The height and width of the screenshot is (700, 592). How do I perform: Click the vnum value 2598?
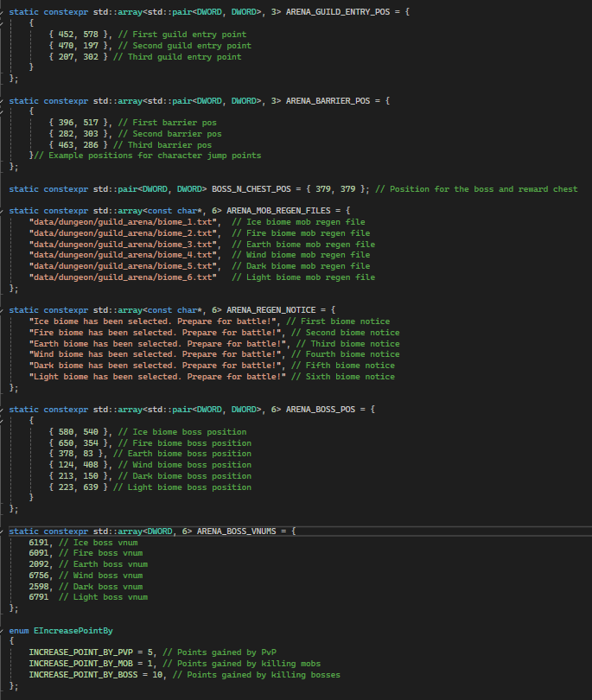click(38, 587)
